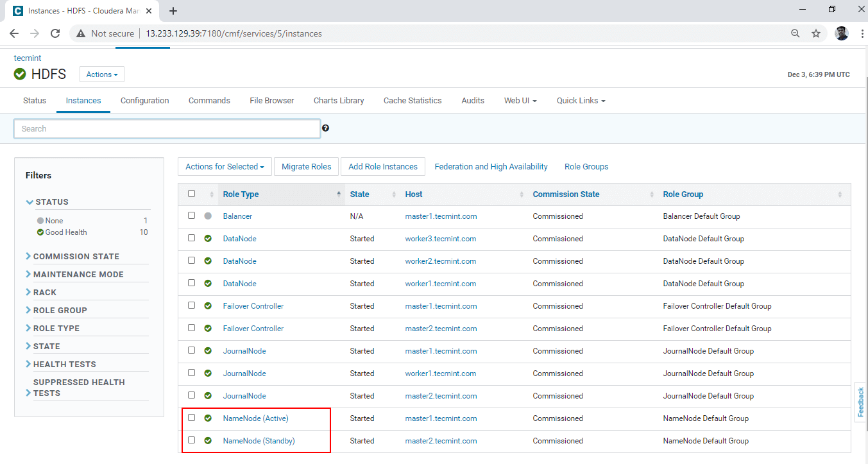The height and width of the screenshot is (464, 868).
Task: Open the browser zoom magnifier icon
Action: [795, 33]
